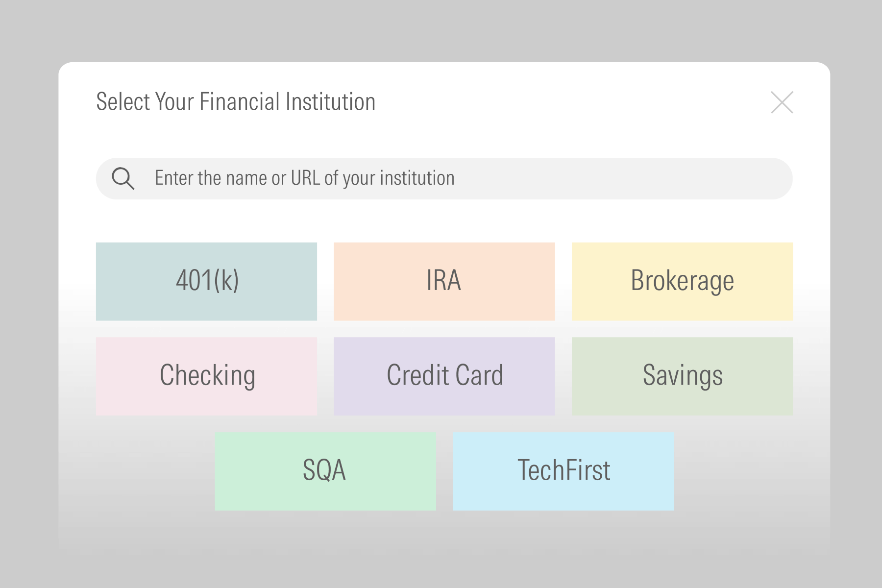Viewport: 882px width, 588px height.
Task: Pick the Brokerage tile
Action: pyautogui.click(x=682, y=281)
